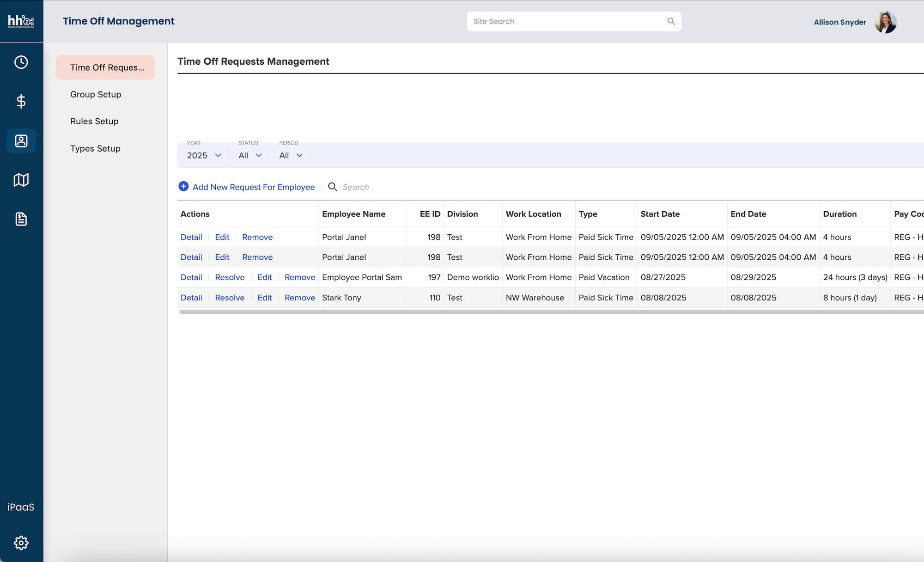Click Resolve for Stark Tony's request

(230, 298)
